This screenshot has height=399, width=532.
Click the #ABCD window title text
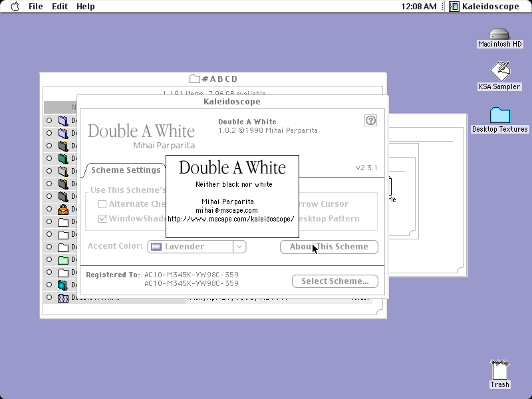click(x=219, y=79)
